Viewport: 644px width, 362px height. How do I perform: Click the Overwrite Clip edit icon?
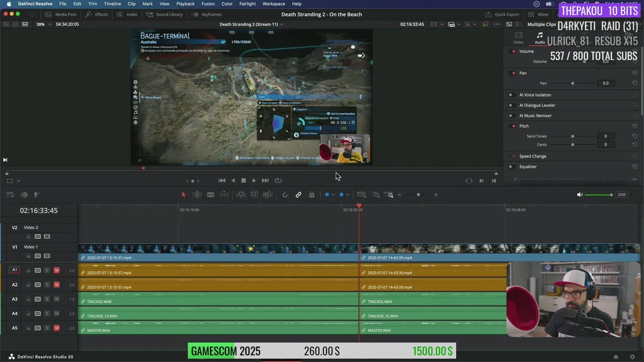coord(255,195)
